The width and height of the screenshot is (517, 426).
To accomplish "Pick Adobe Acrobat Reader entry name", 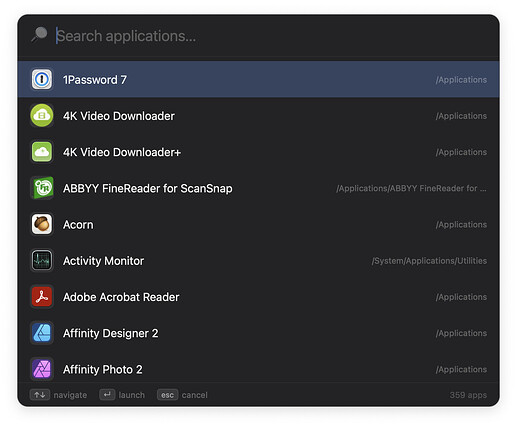I will (x=121, y=297).
